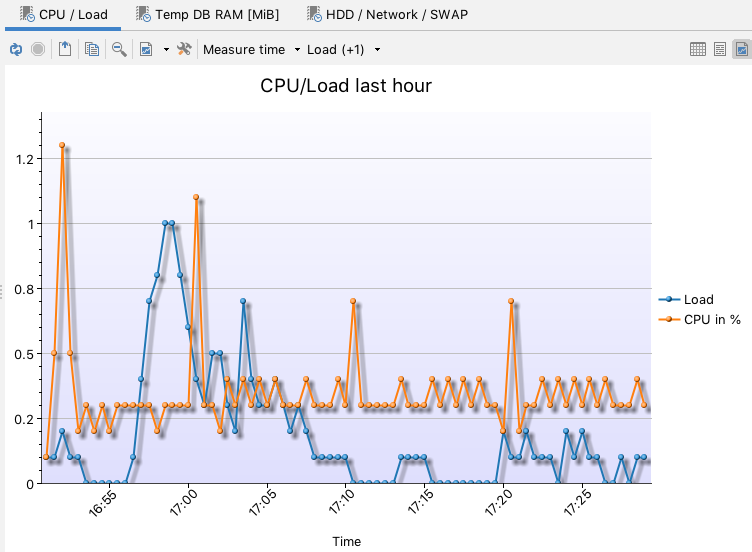Screen dimensions: 752x552
Task: Click the Load legend entry
Action: coord(698,299)
